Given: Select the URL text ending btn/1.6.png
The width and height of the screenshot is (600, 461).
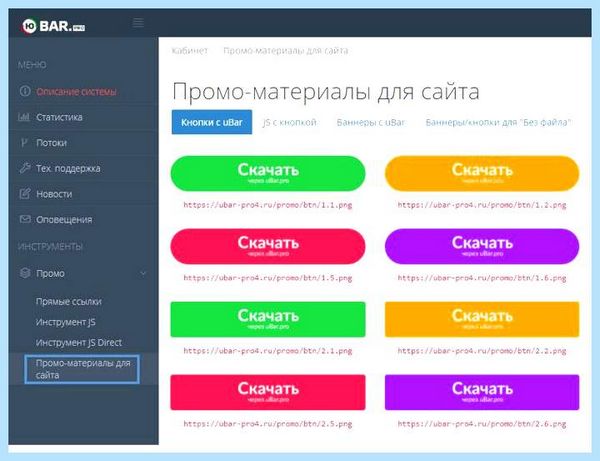Looking at the screenshot, I should coord(482,278).
